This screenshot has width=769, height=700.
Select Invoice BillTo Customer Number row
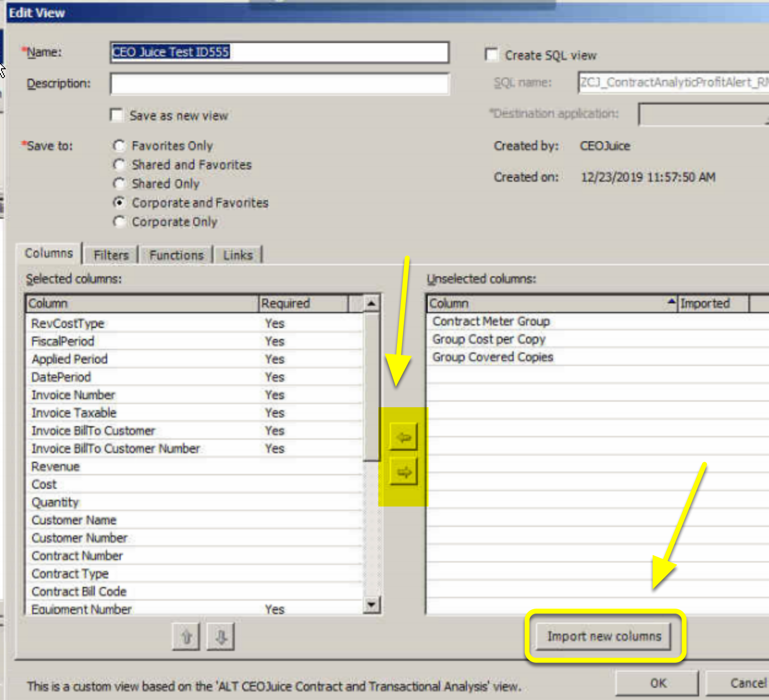point(195,448)
